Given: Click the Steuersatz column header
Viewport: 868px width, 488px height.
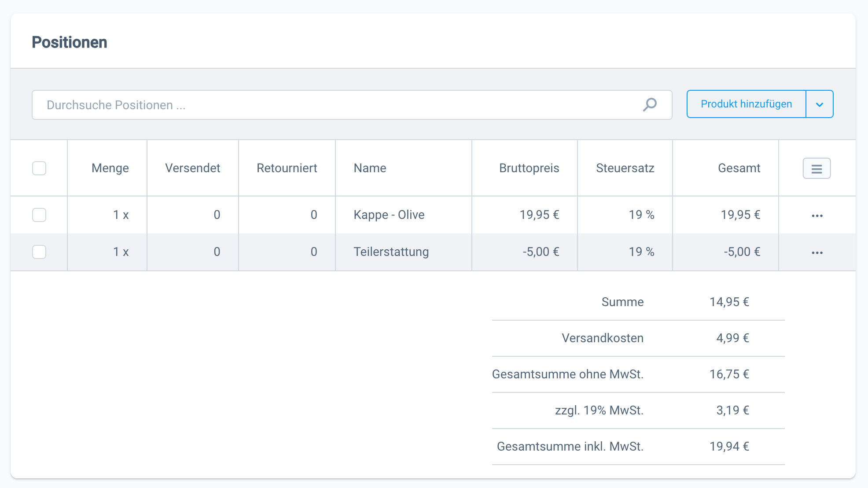Looking at the screenshot, I should click(625, 168).
